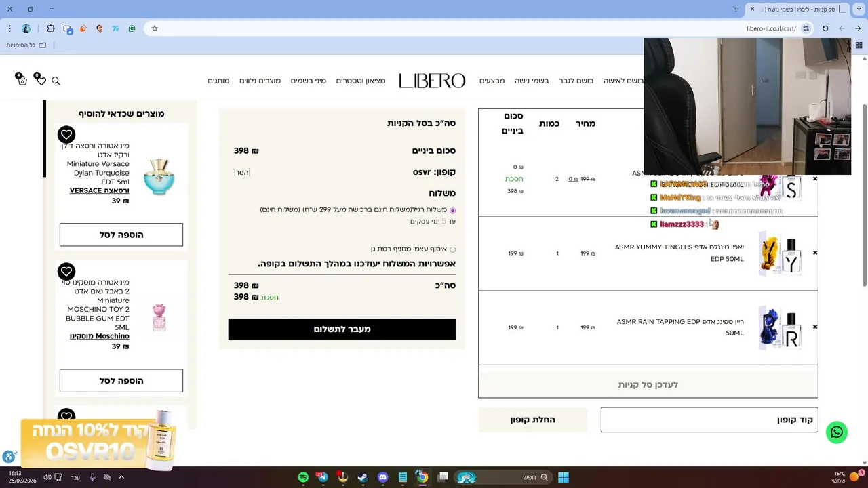Remove ASMR RAIN TAPPING from cart
Screen dimensions: 868x488
click(x=815, y=327)
